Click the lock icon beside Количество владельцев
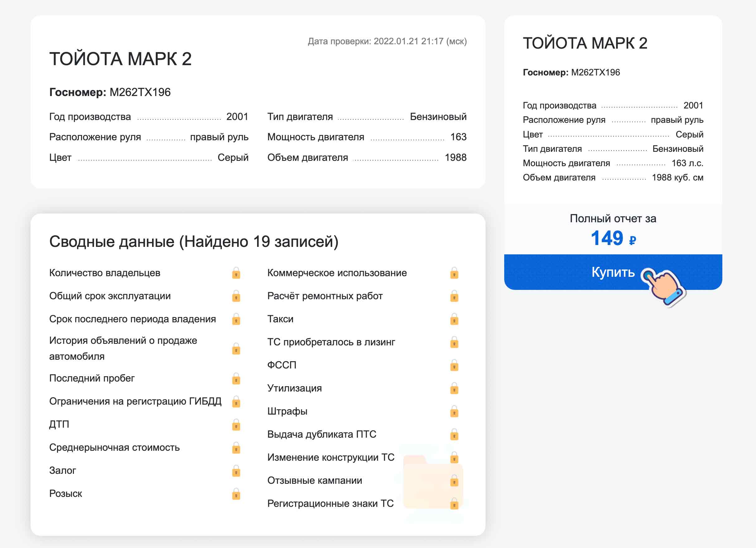 pyautogui.click(x=236, y=273)
